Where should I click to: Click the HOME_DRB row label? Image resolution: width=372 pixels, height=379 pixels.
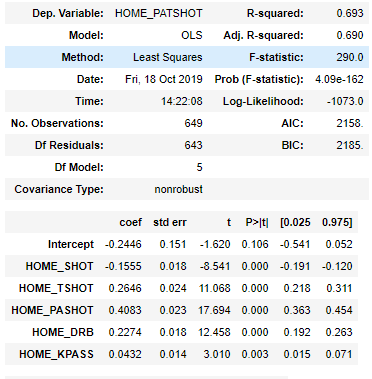(63, 332)
